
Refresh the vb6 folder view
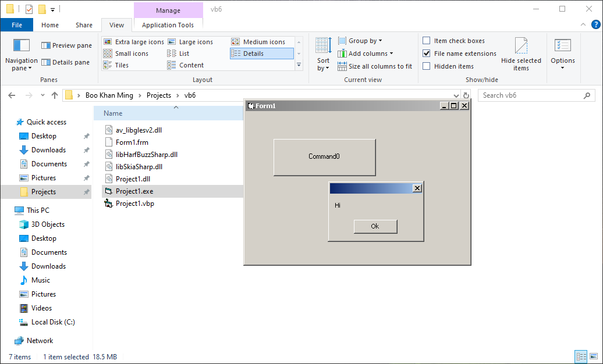click(466, 95)
